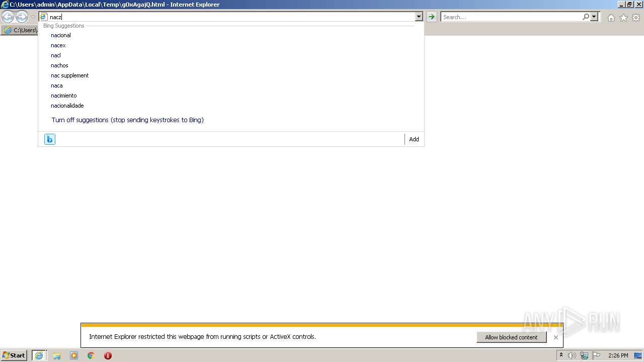
Task: Select the C:\Users browser tab
Action: 20,30
